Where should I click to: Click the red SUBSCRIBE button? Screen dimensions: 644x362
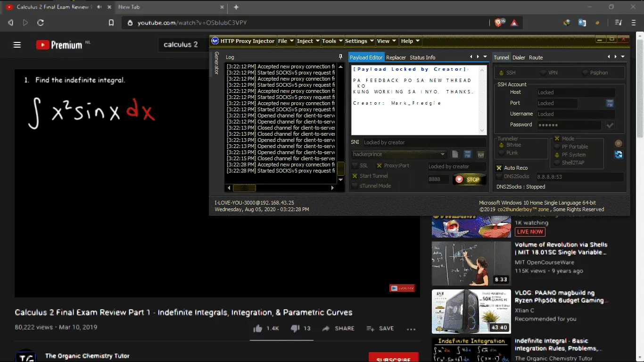click(394, 357)
